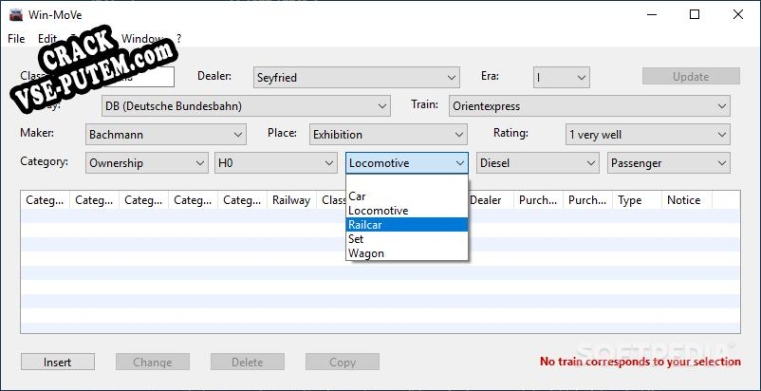
Task: Click the Insert button
Action: pos(58,362)
